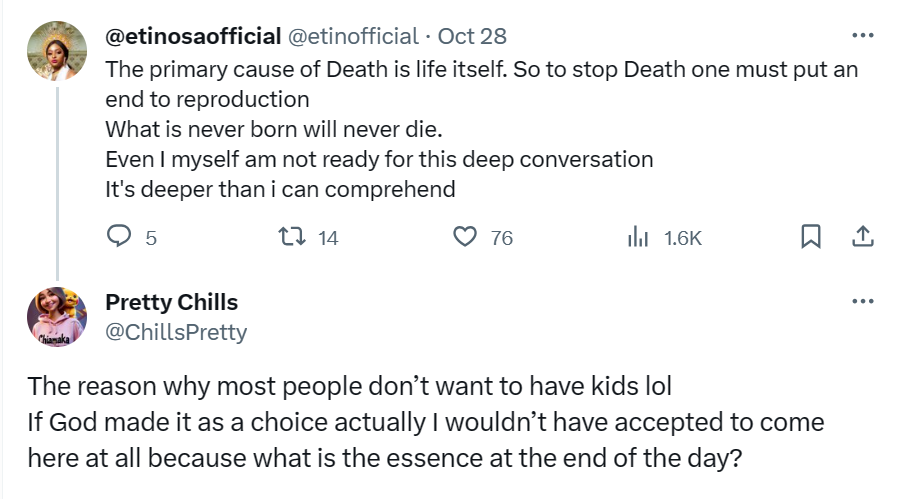Screen dimensions: 901x499
Task: Open the Oct 28 timestamp link
Action: coord(472,37)
